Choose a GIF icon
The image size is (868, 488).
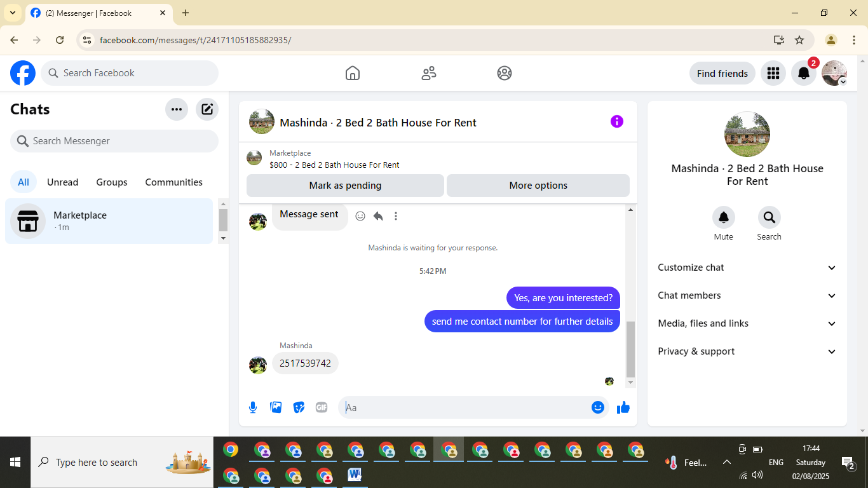tap(322, 407)
